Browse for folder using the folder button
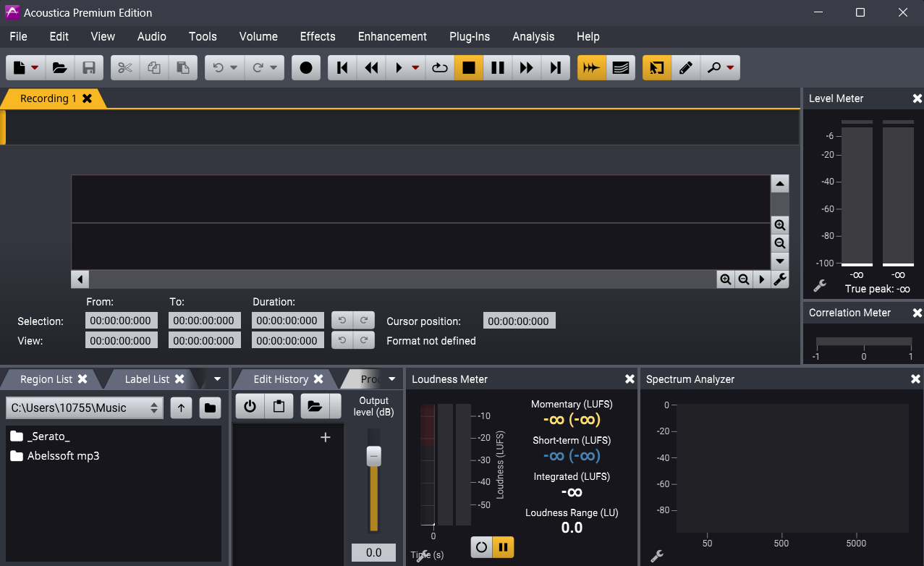Image resolution: width=924 pixels, height=566 pixels. [x=210, y=408]
